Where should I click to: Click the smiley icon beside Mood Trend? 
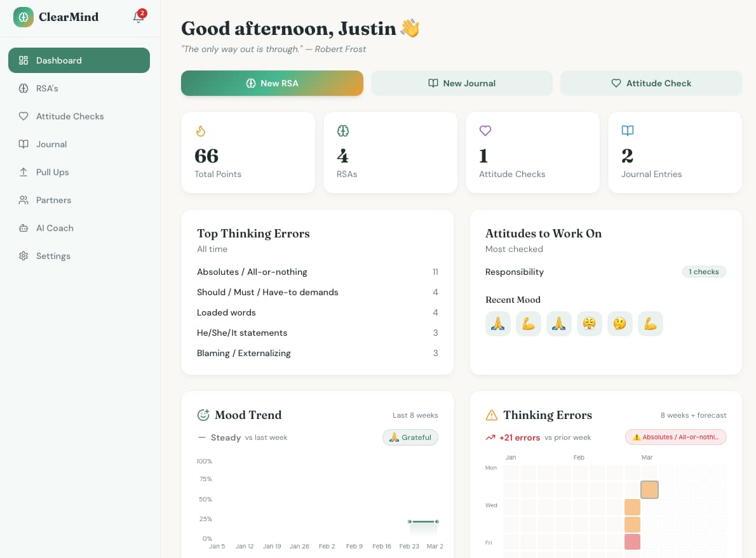(x=203, y=415)
